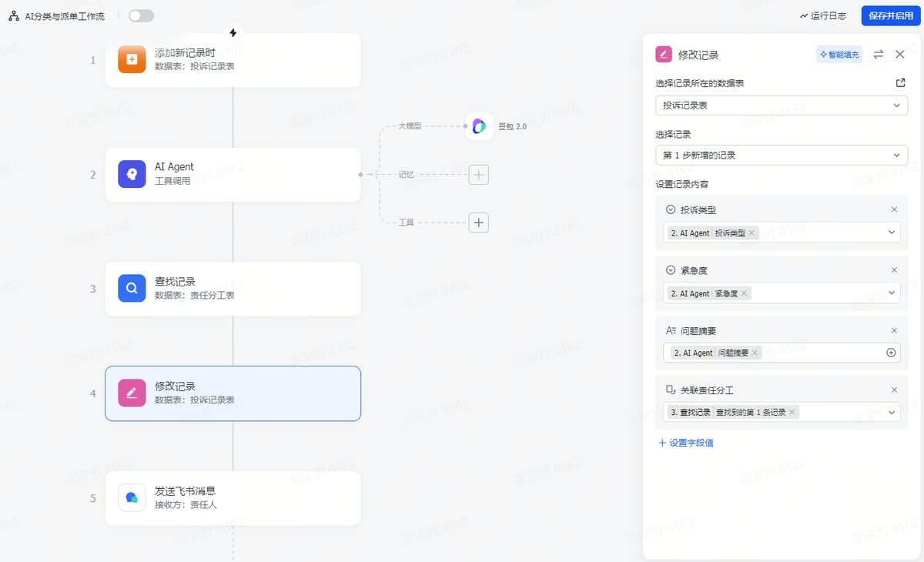Image resolution: width=924 pixels, height=562 pixels.
Task: Click the blue 查找记录 search icon
Action: click(132, 289)
